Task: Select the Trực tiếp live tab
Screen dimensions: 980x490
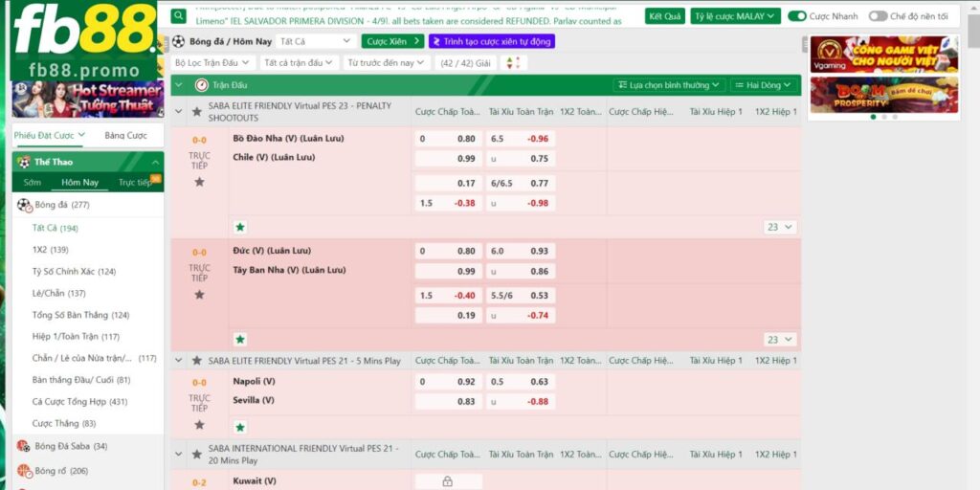Action: pyautogui.click(x=136, y=182)
